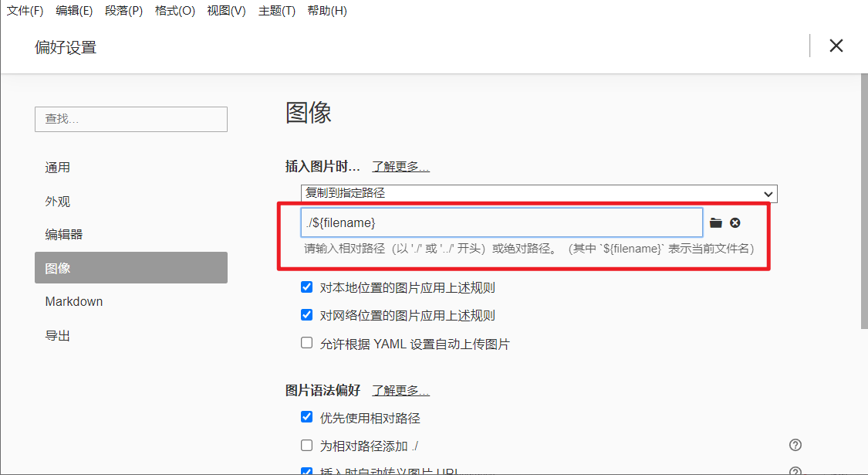Screen dimensions: 868x475
Task: Open the 文件(F) menu
Action: point(25,11)
